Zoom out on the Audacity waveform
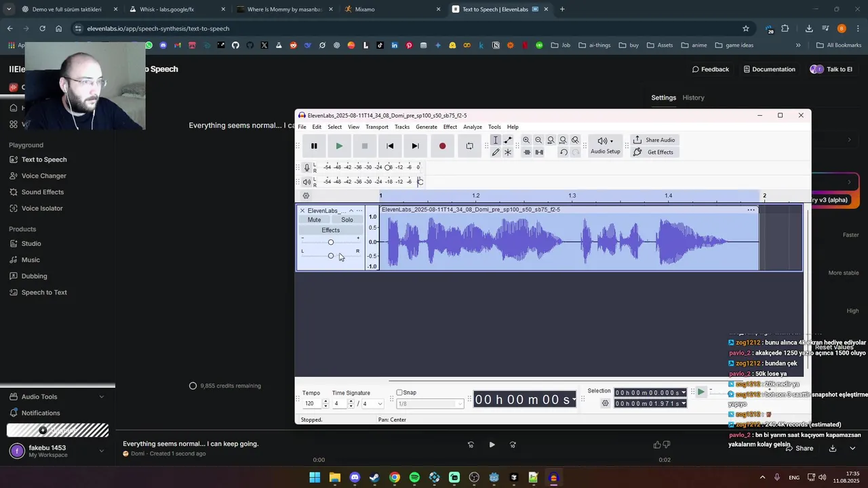Viewport: 868px width, 488px height. 538,140
